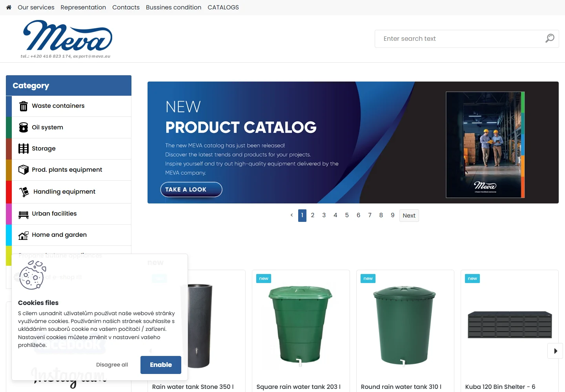This screenshot has width=565, height=392.
Task: Select banner page 4
Action: [335, 215]
